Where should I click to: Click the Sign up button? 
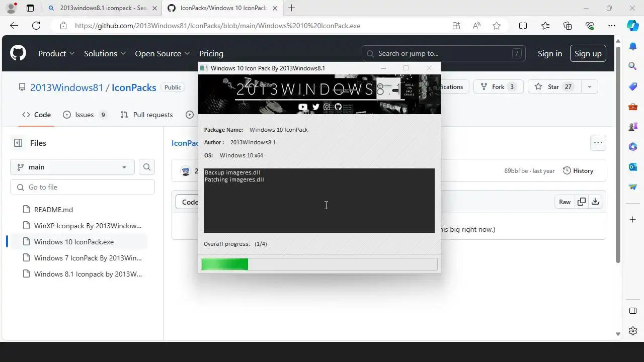point(588,53)
